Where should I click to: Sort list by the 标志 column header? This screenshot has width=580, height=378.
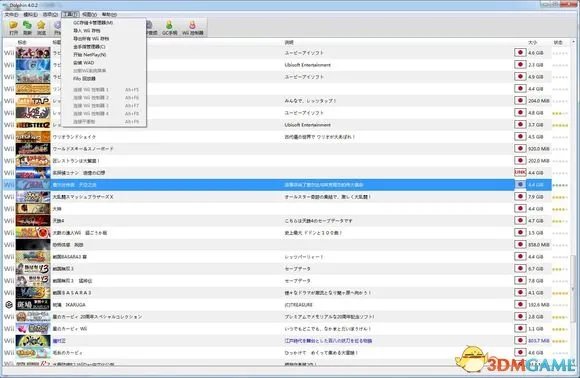pyautogui.click(x=22, y=43)
